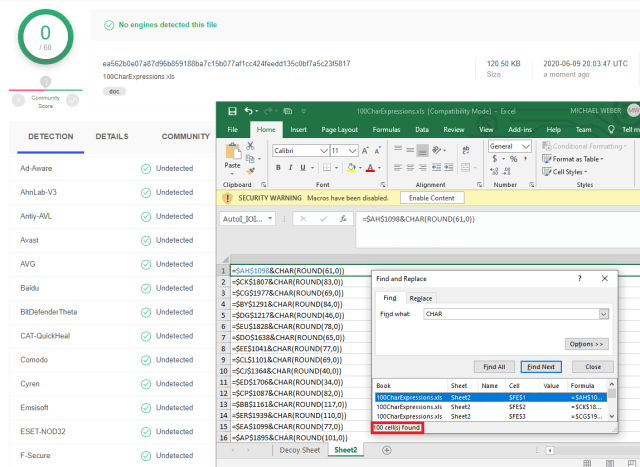The width and height of the screenshot is (640, 467).
Task: Click the Find Next button
Action: (541, 367)
